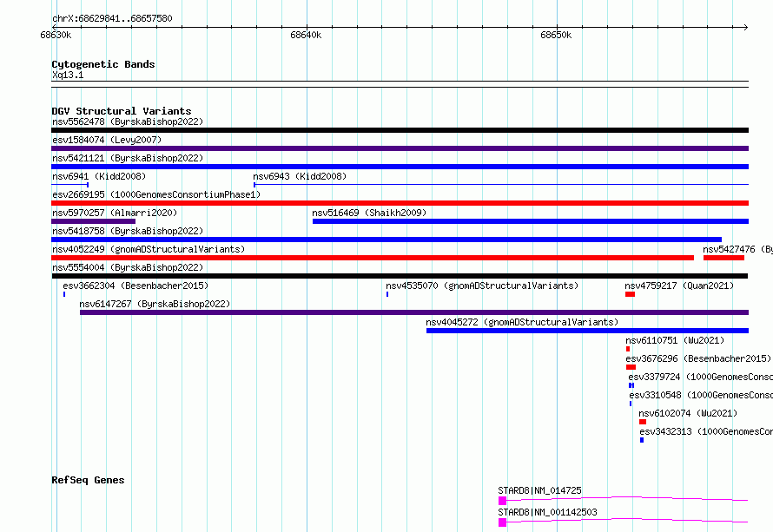The height and width of the screenshot is (532, 773).
Task: Click the nsv6147267 purple variant bar
Action: pyautogui.click(x=414, y=312)
